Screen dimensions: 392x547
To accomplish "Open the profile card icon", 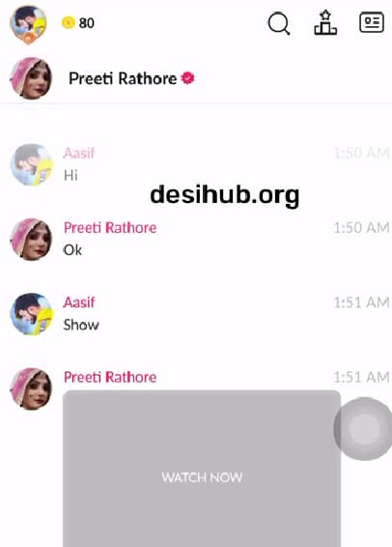I will coord(372,22).
